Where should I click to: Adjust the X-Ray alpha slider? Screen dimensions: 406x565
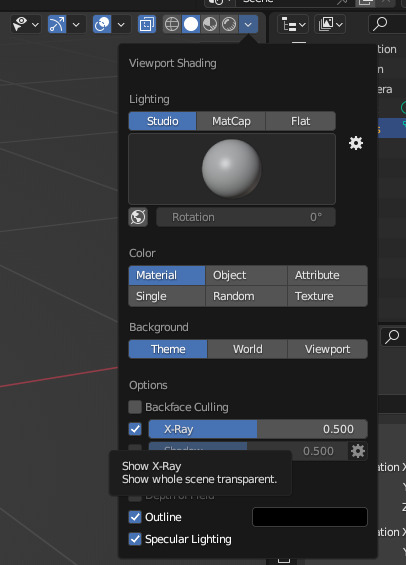click(258, 429)
